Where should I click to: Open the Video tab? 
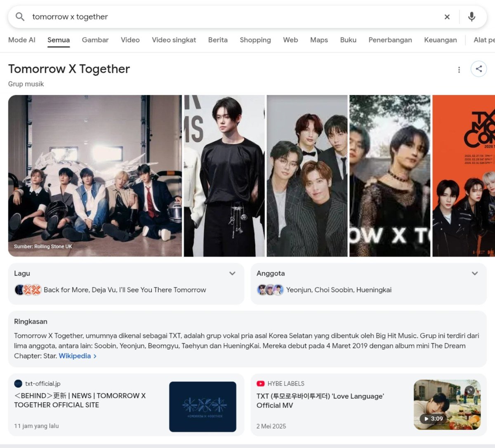pos(130,40)
